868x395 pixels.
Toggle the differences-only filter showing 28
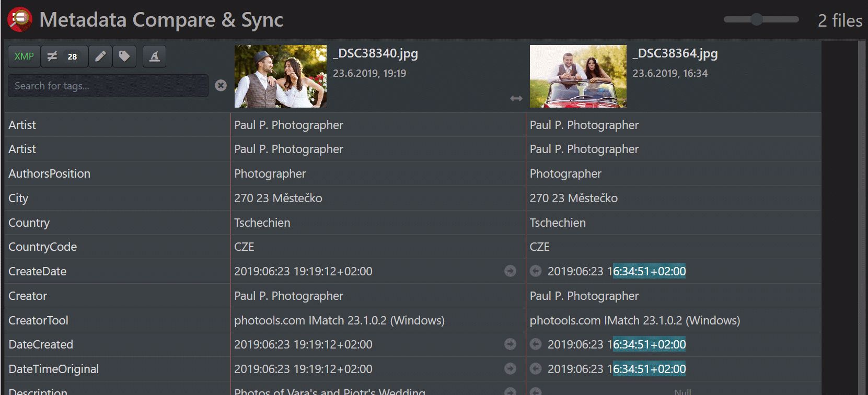(64, 56)
